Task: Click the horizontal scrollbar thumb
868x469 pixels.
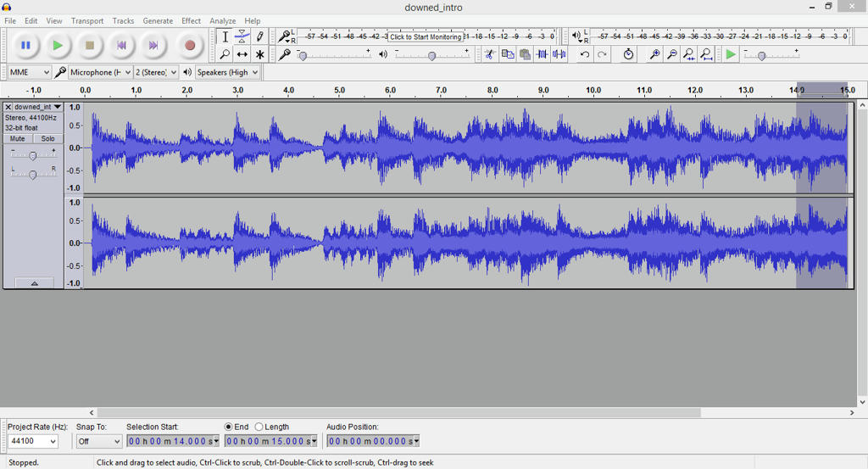Action: pos(399,412)
